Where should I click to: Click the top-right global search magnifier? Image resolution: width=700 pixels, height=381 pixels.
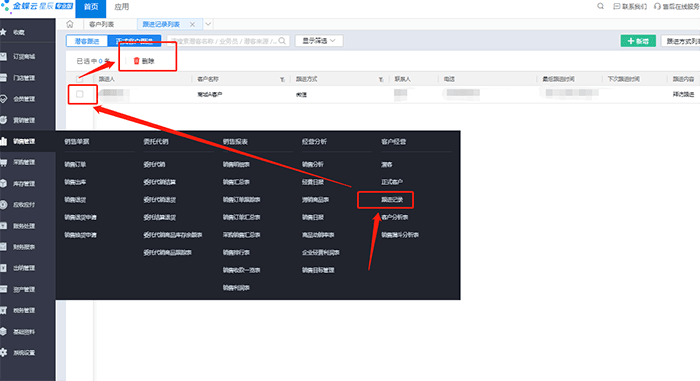(600, 6)
